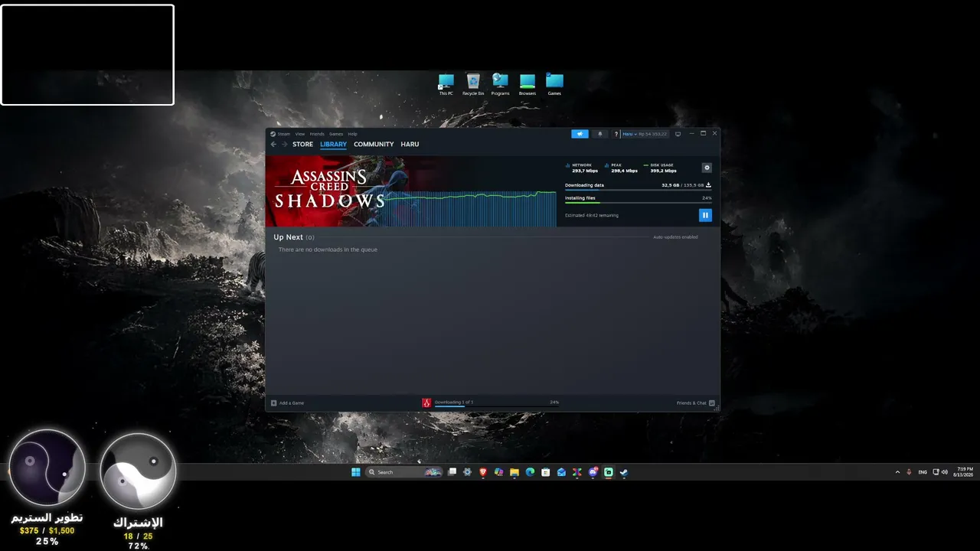Open the Games menu
This screenshot has width=980, height=551.
[336, 134]
